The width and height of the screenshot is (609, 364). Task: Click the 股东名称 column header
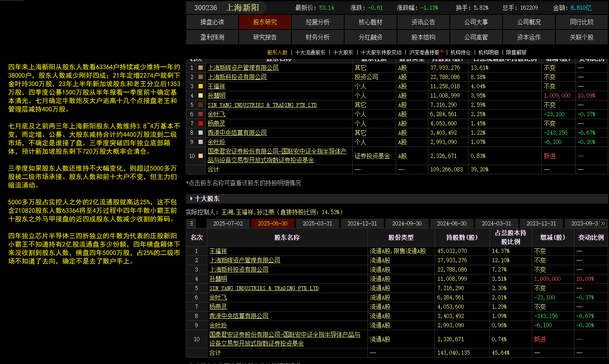[x=287, y=237]
